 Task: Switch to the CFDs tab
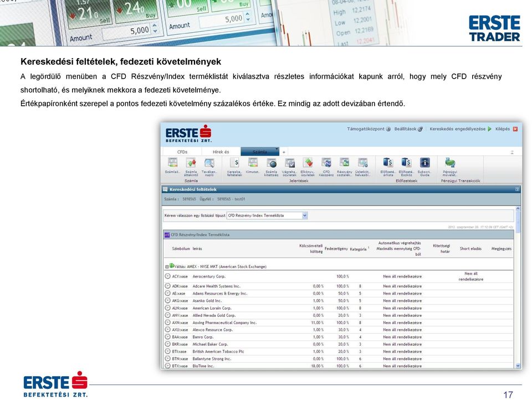tap(182, 152)
